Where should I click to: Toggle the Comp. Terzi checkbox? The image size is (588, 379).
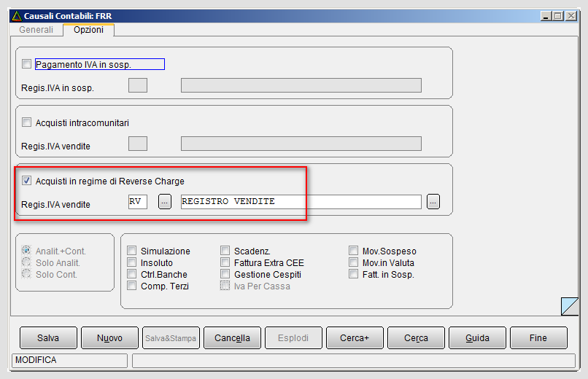pos(131,286)
